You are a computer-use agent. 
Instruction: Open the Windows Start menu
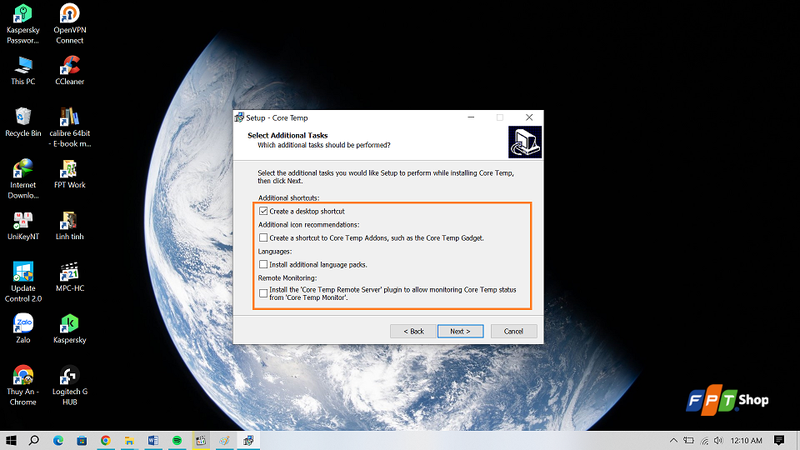(11, 440)
